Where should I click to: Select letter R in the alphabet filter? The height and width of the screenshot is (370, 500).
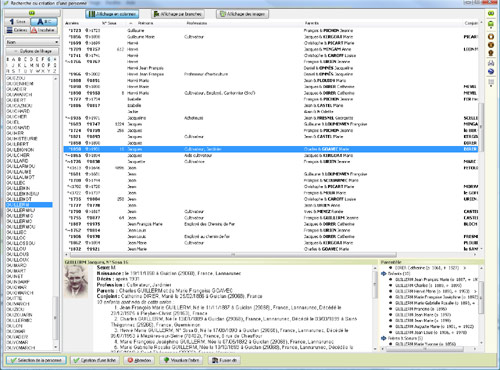[x=8, y=71]
